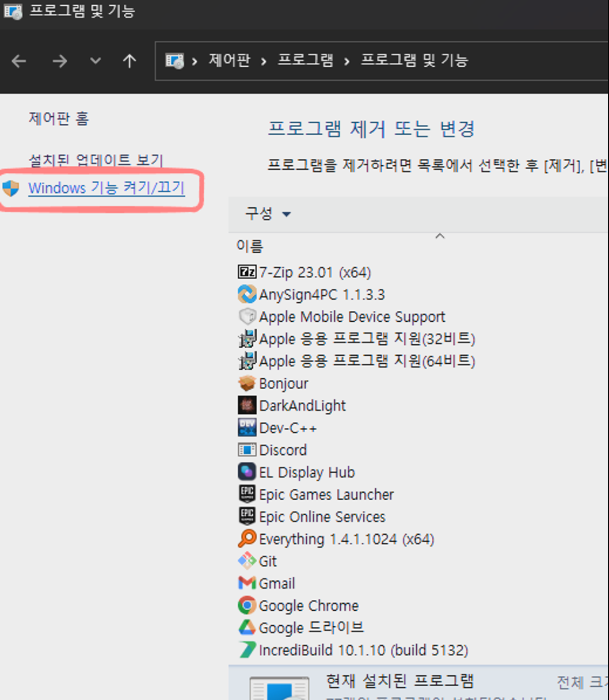Click the icon of Apple 응용 프로그램 지원(32비트)
Viewport: 609px width, 700px height.
(x=247, y=338)
